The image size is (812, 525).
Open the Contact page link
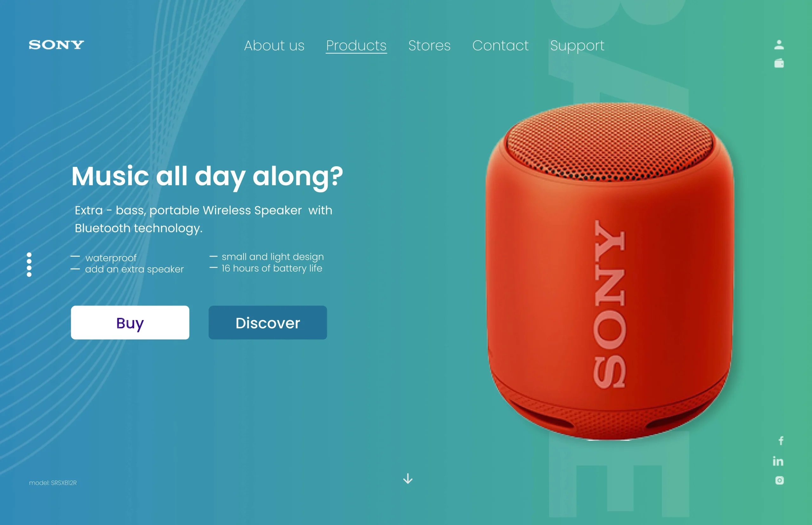500,45
